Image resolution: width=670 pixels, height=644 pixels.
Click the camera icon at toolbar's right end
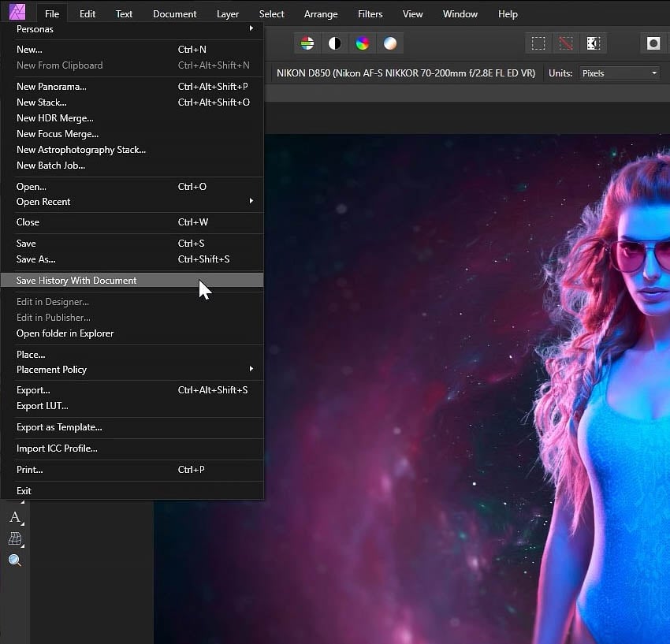coord(653,43)
